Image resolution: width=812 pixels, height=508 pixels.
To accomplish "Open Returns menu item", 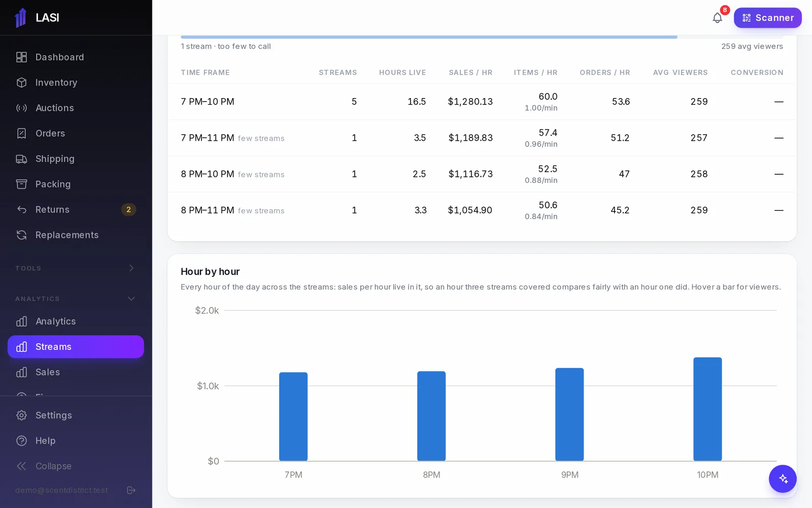I will click(76, 209).
